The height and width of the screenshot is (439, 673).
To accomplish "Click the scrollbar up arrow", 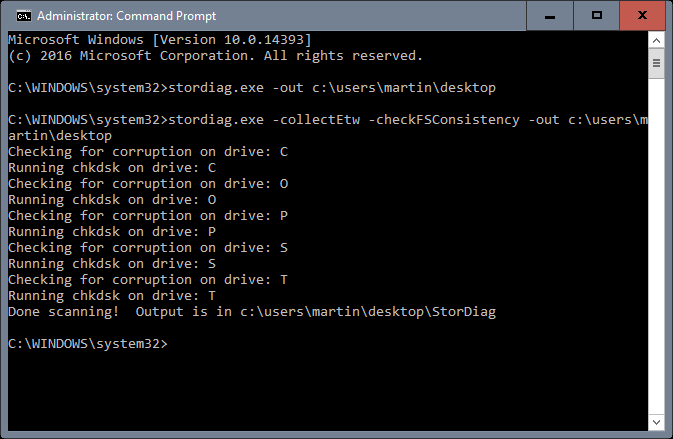I will pyautogui.click(x=656, y=41).
